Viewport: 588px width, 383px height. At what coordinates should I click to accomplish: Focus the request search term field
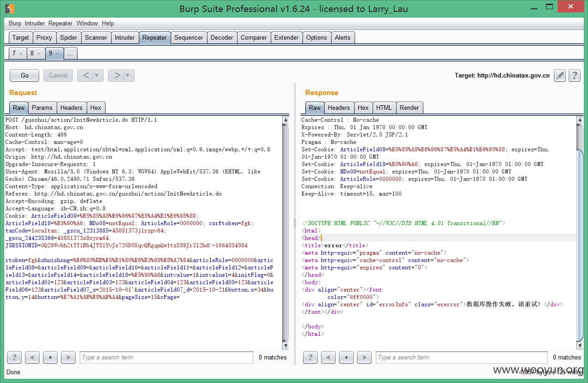pyautogui.click(x=166, y=357)
